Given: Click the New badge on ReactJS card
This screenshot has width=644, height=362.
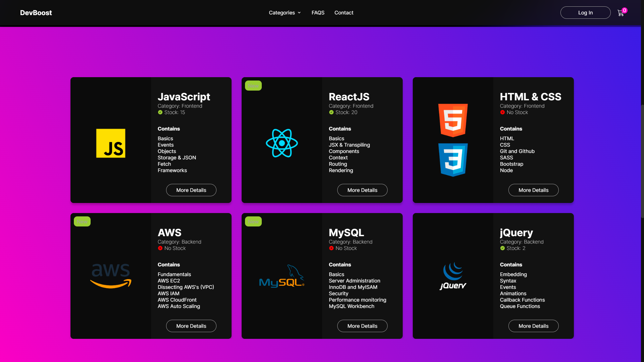Looking at the screenshot, I should [x=253, y=86].
